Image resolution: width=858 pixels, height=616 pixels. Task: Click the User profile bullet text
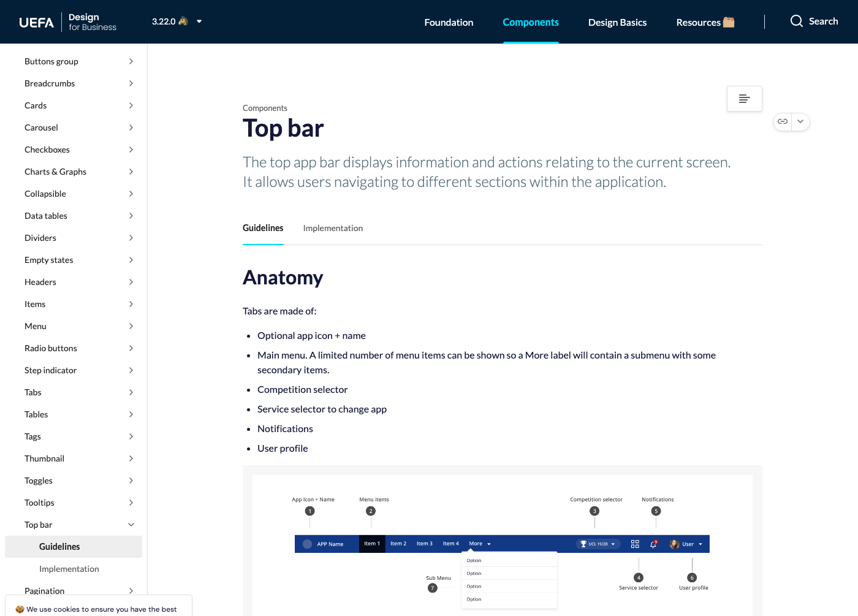click(283, 449)
